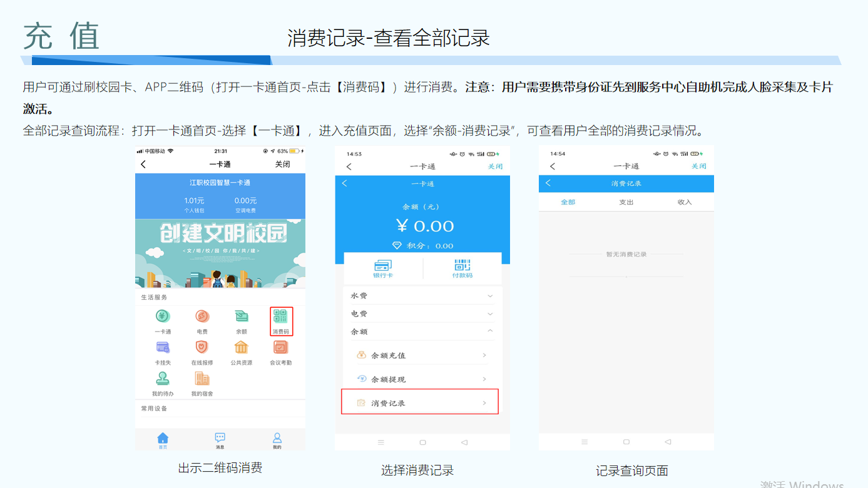This screenshot has width=868, height=488.
Task: Open the 卡挂失 card loss icon
Action: 163,348
